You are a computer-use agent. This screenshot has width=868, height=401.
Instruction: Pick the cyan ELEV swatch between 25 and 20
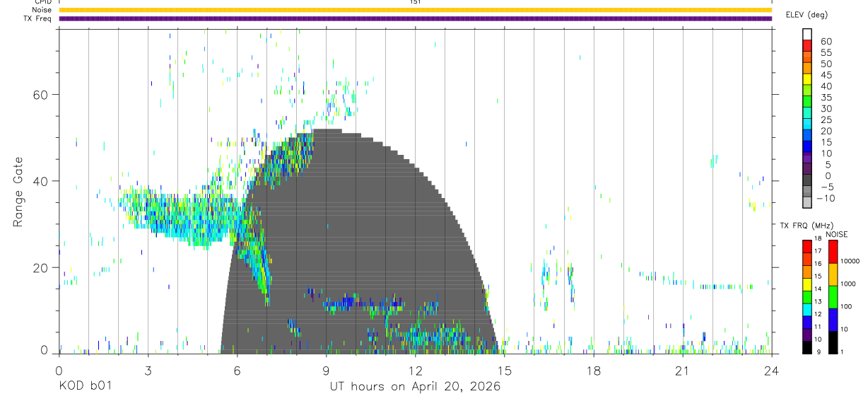click(807, 124)
